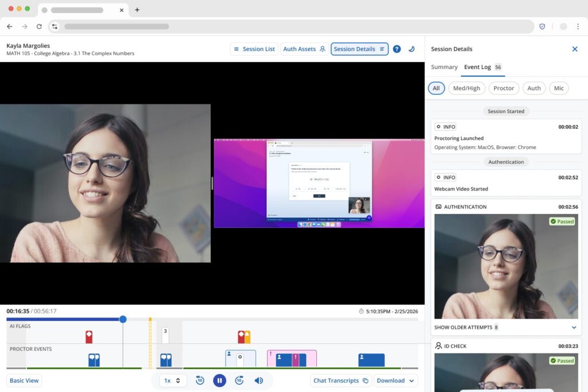
Task: Click the playback position slider handle
Action: 123,319
